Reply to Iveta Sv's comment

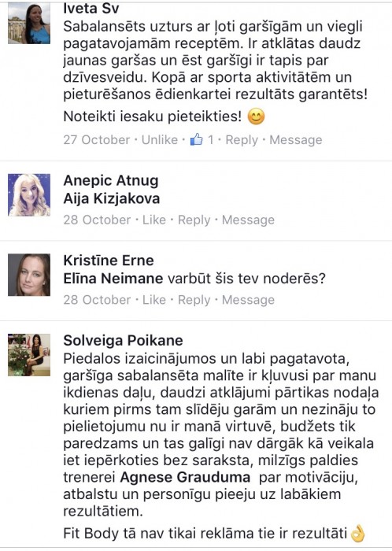tap(242, 140)
